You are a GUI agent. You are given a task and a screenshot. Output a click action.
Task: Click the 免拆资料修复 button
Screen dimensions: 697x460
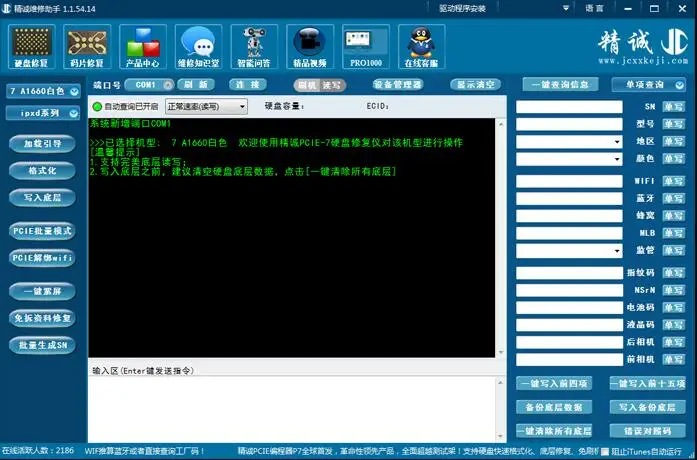[x=42, y=318]
